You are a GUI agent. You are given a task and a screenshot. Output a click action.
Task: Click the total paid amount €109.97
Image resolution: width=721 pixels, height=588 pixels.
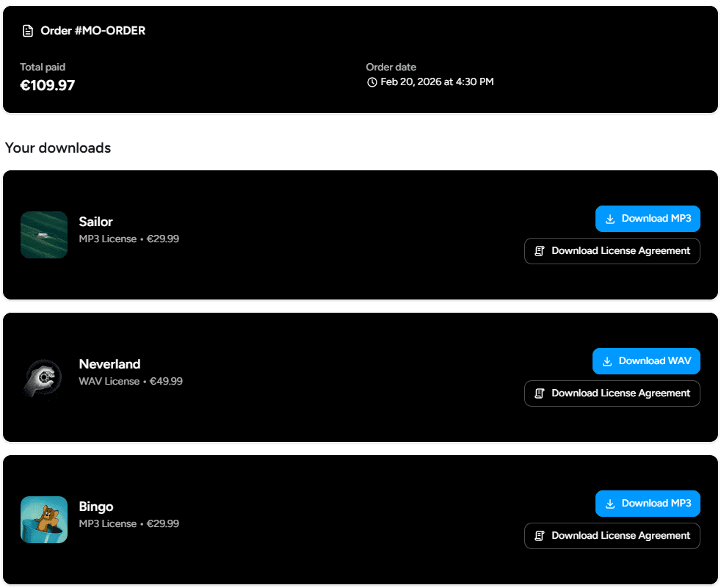coord(47,86)
